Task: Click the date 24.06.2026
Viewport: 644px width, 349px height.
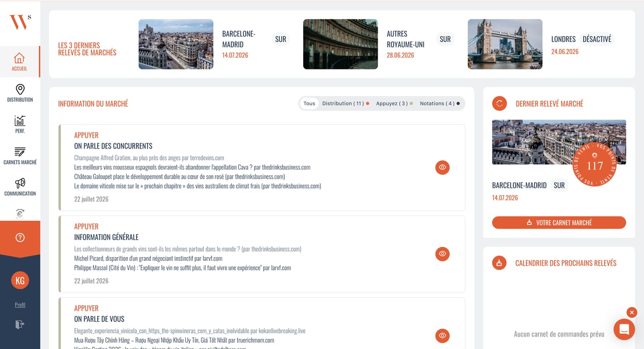Action: coord(565,51)
